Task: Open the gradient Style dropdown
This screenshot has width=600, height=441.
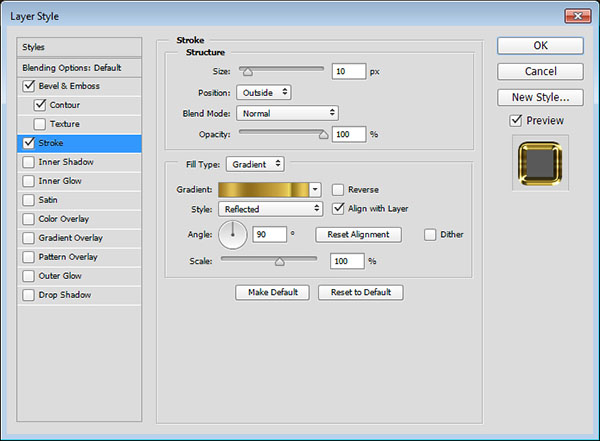Action: click(271, 209)
